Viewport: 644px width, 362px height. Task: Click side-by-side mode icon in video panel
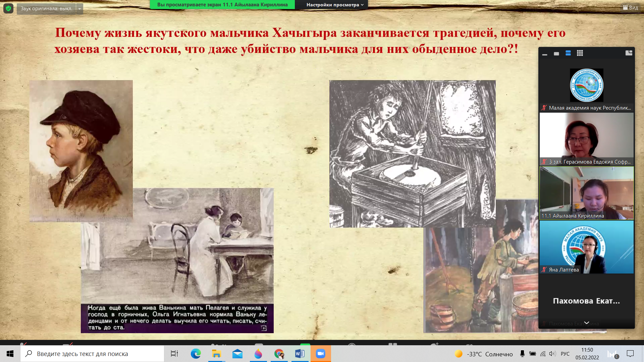[x=629, y=53]
